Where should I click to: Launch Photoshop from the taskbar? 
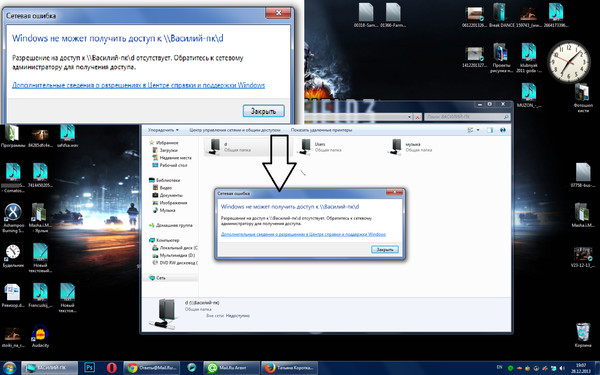[90, 368]
